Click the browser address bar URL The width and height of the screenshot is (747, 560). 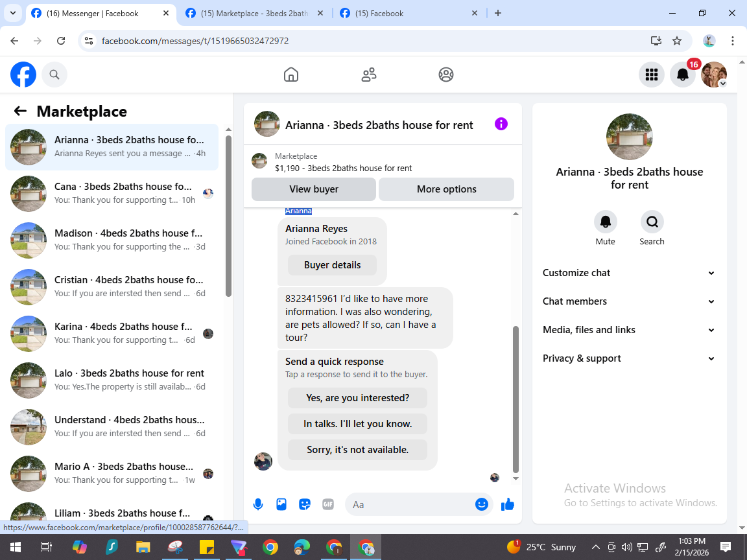pos(195,41)
